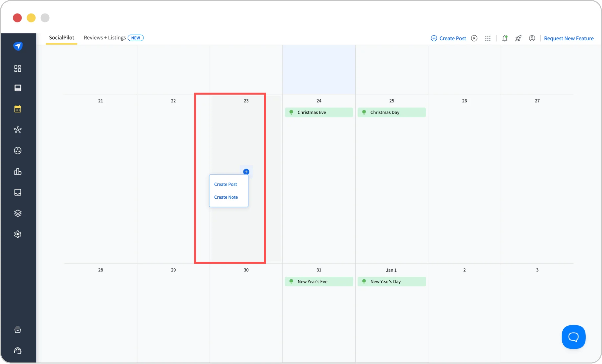Switch to the Reviews + Listings tab
The height and width of the screenshot is (364, 602).
105,37
